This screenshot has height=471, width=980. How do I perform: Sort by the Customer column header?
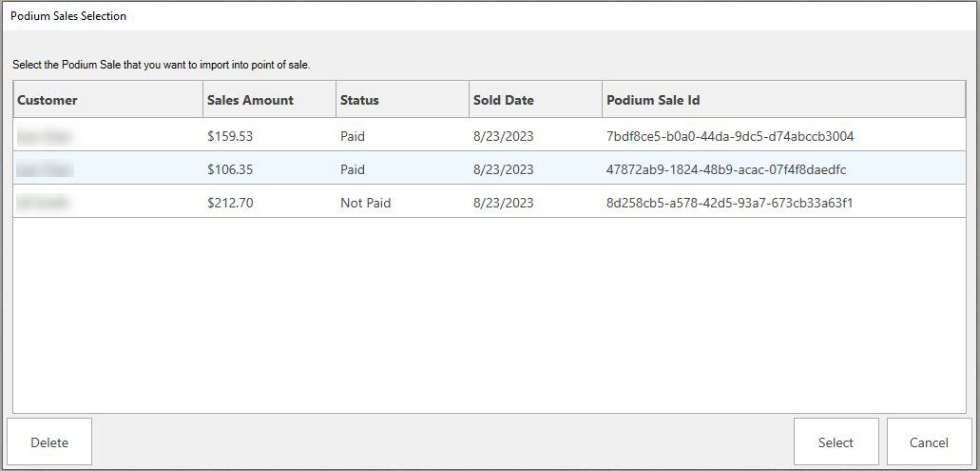tap(48, 100)
